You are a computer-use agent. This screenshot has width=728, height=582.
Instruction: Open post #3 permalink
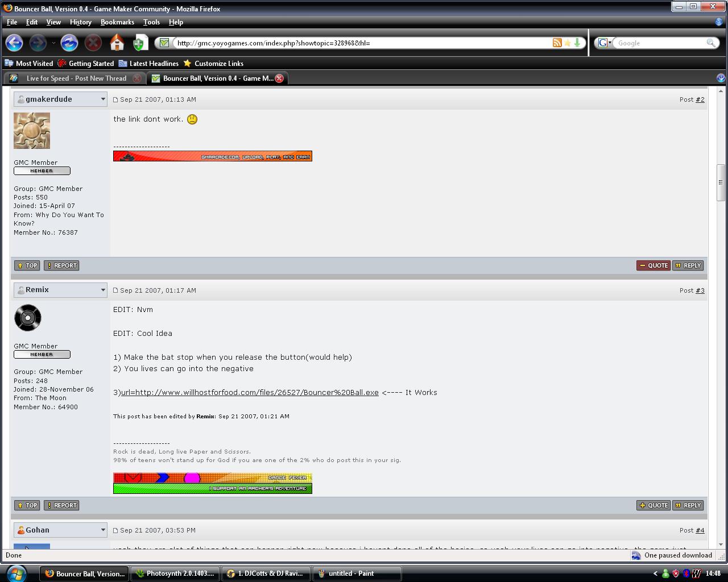click(x=700, y=290)
